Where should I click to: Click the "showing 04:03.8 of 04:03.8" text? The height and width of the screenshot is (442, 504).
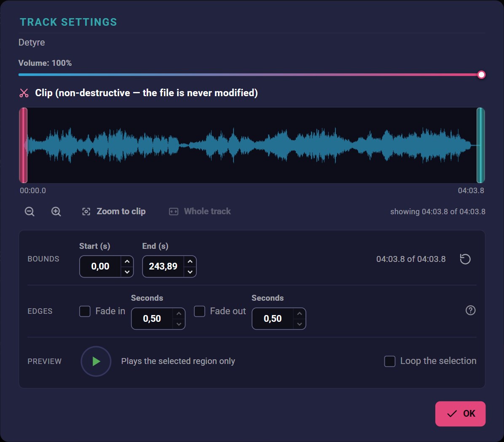(x=438, y=212)
